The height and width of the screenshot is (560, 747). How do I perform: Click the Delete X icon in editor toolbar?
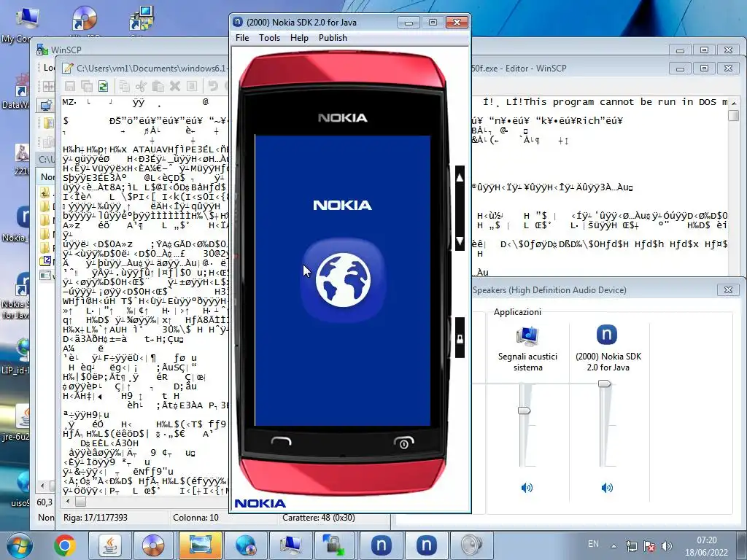coord(175,86)
